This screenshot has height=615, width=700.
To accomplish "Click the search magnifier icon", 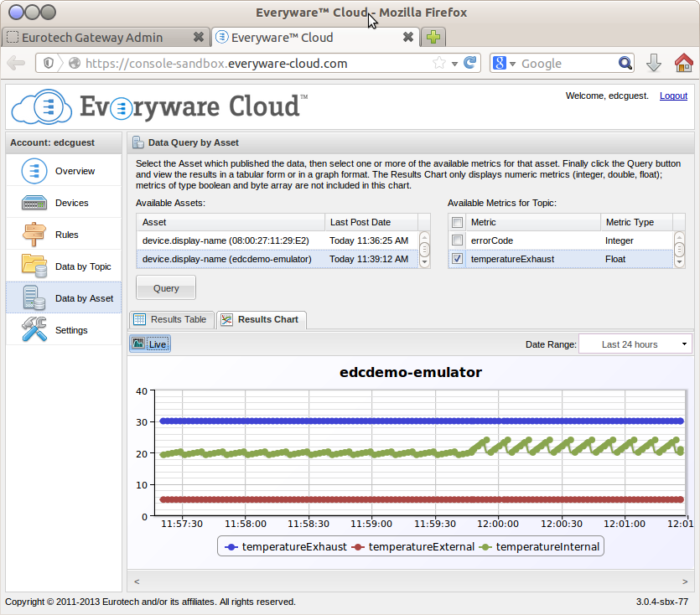I will [x=625, y=63].
